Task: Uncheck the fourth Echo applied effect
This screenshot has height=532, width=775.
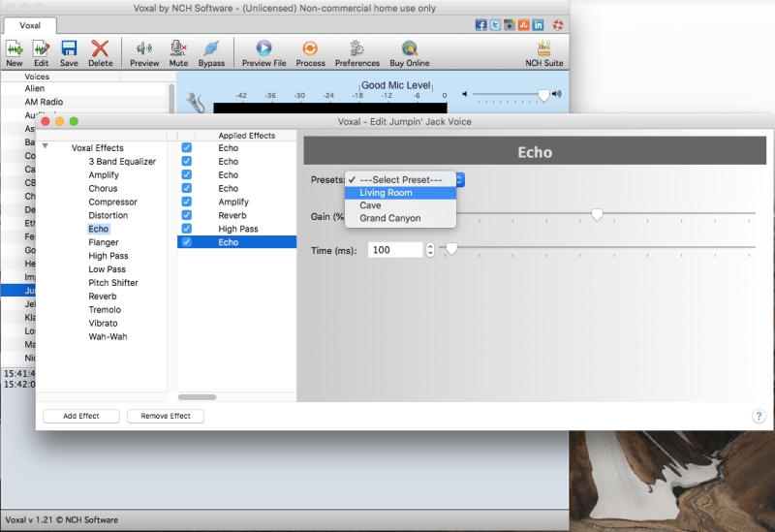Action: tap(186, 188)
